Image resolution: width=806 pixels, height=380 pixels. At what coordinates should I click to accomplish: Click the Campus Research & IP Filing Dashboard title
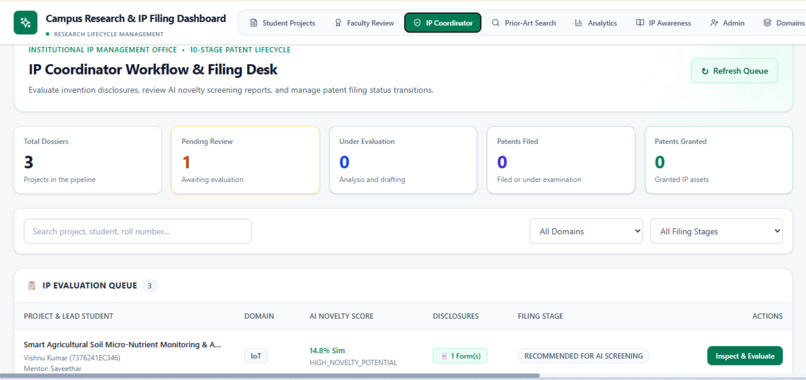136,19
